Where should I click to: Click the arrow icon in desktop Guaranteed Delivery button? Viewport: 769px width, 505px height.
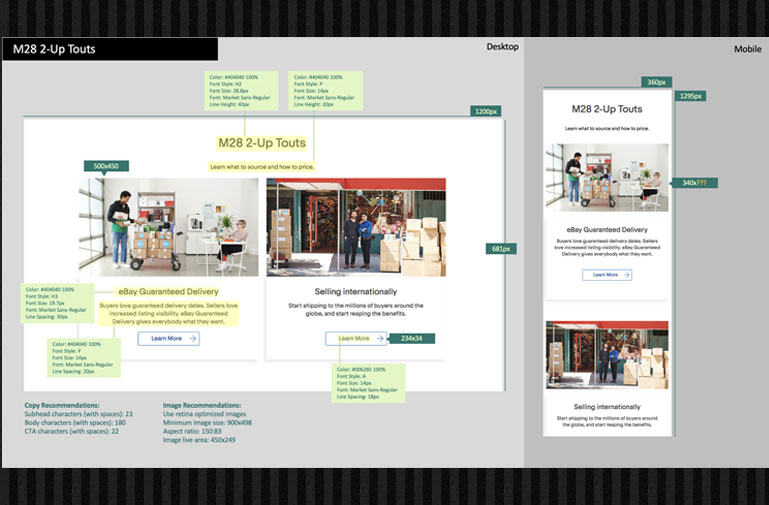(x=191, y=339)
